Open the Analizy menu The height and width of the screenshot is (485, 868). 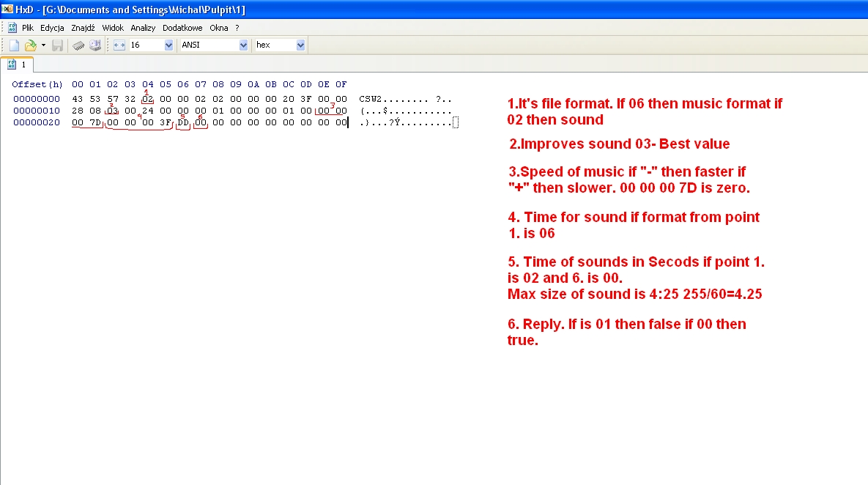click(x=143, y=28)
